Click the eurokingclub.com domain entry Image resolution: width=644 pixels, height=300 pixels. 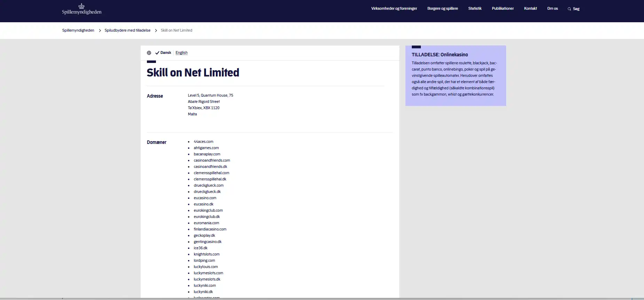tap(209, 211)
